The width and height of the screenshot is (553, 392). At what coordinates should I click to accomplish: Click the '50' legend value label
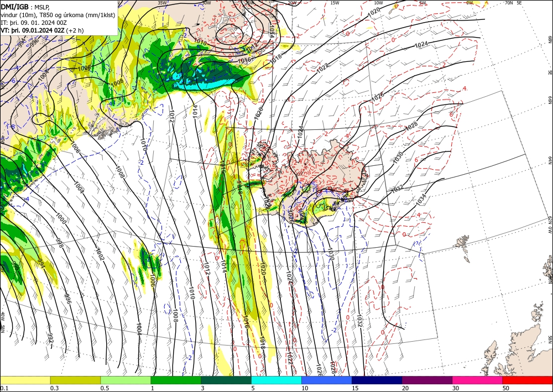point(505,388)
